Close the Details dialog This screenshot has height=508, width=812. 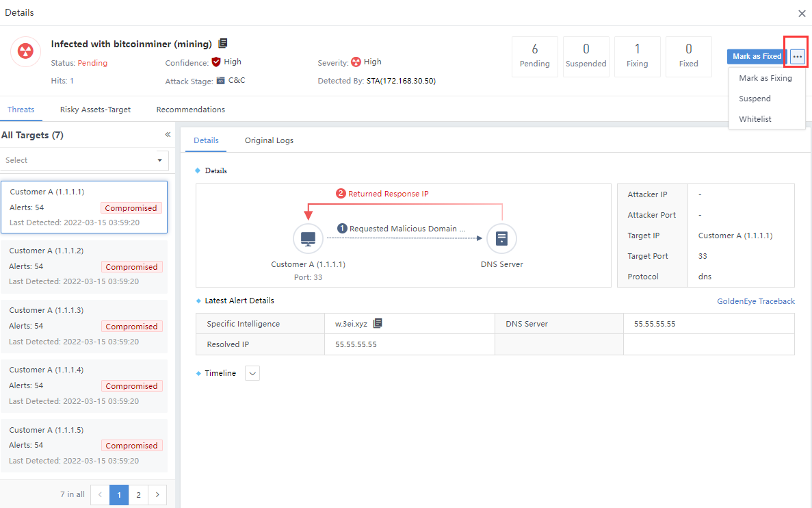(x=802, y=13)
